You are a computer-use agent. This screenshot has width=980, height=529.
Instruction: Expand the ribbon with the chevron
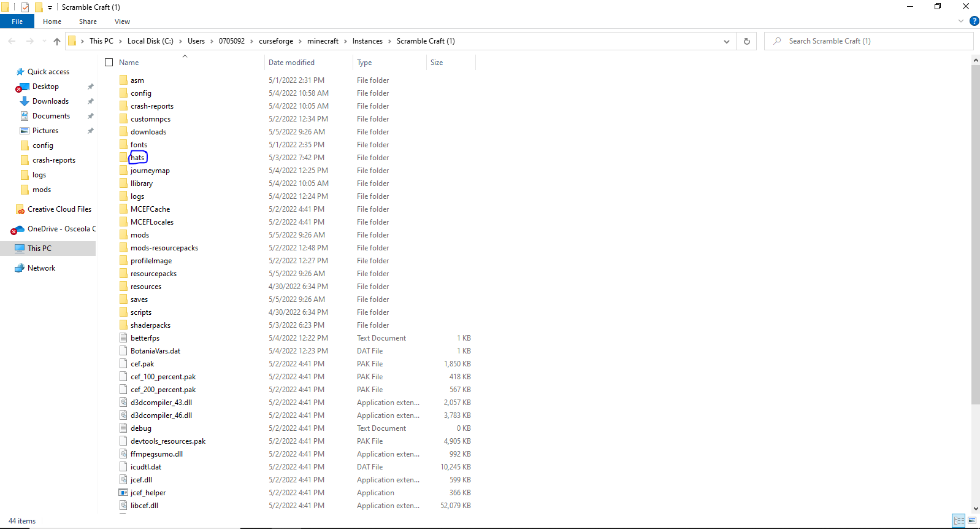tap(961, 21)
